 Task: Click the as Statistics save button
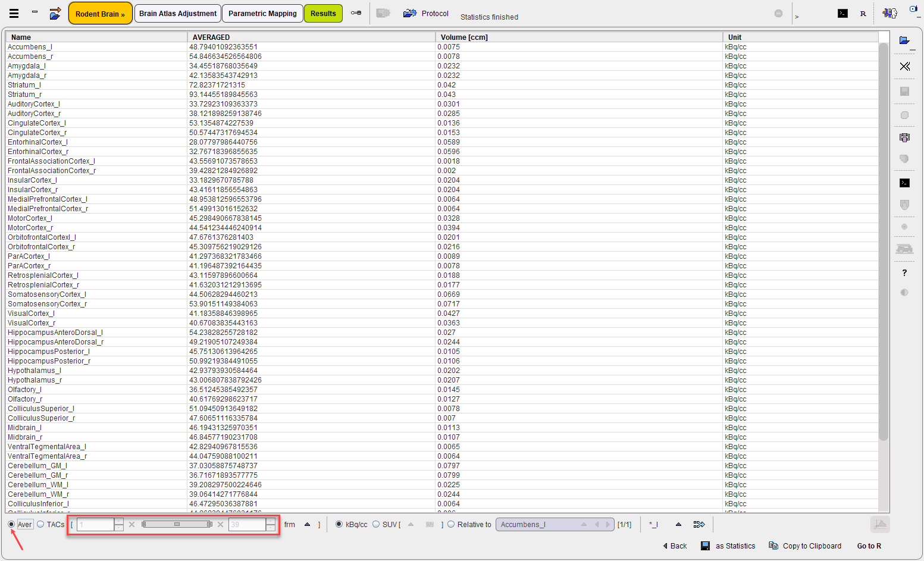[x=728, y=546]
